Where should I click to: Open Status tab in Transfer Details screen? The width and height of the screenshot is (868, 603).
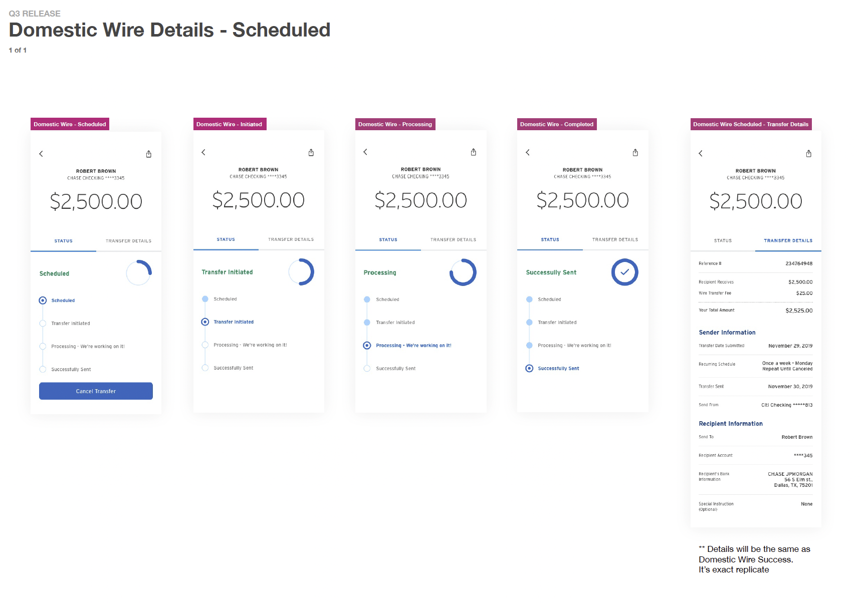click(x=723, y=241)
